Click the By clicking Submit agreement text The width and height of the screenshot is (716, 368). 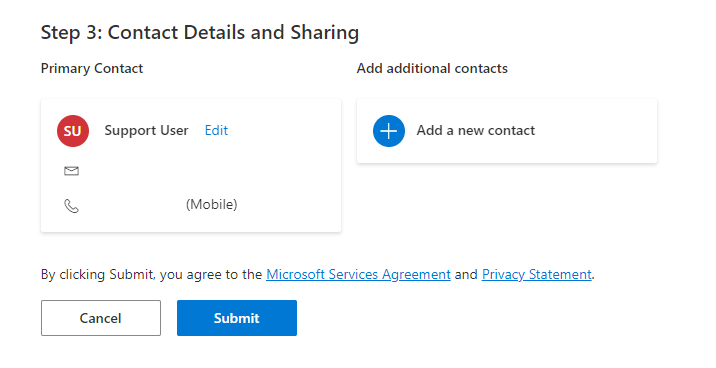151,274
